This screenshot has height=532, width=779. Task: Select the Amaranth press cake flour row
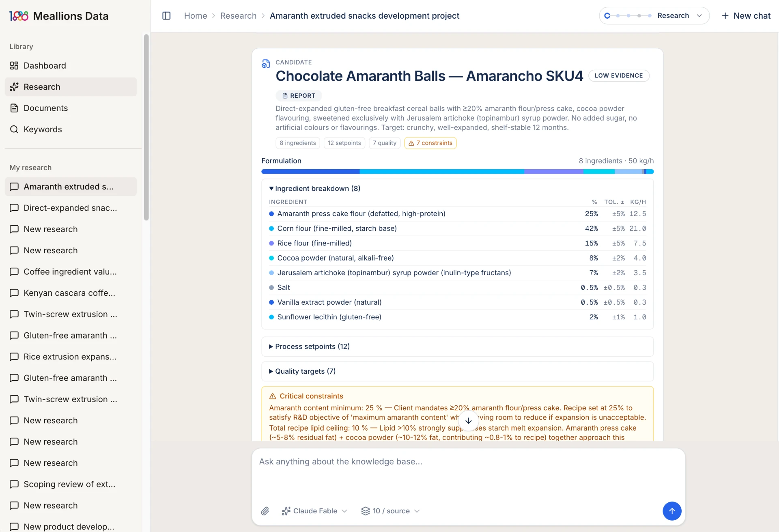tap(457, 214)
